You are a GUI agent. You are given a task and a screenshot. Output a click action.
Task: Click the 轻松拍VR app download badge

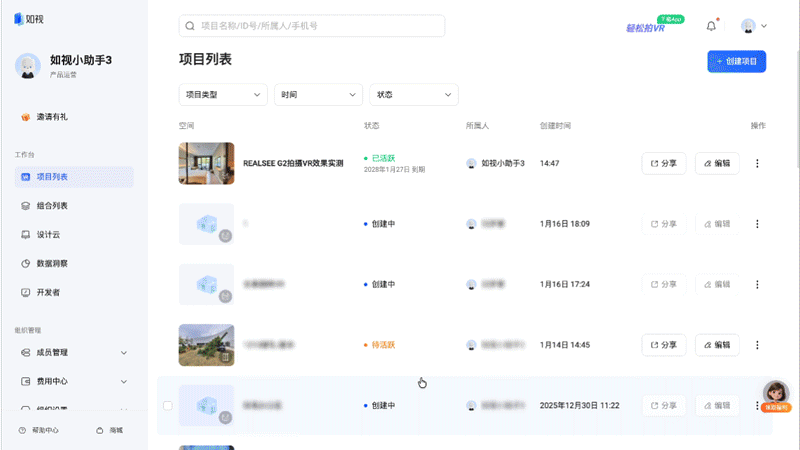pos(655,24)
